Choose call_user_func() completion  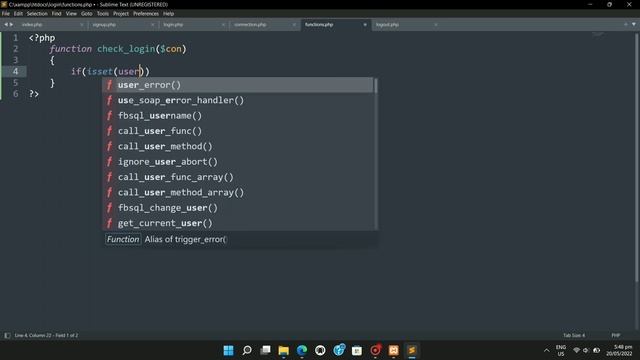point(238,131)
